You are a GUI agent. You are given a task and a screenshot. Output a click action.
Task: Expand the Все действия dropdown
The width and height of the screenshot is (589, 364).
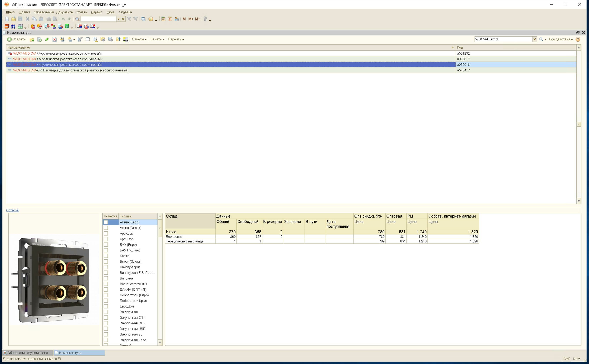tap(561, 39)
